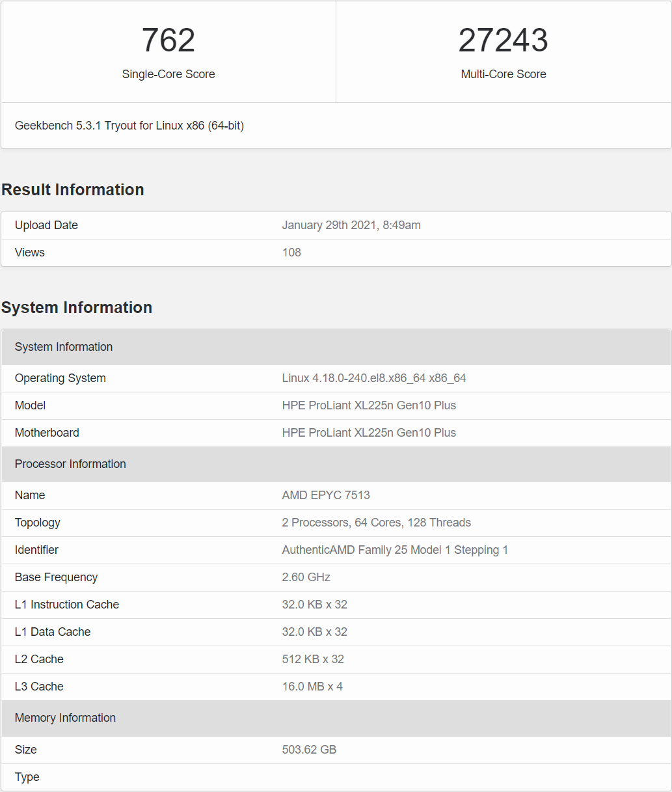Click the Memory Information section header
This screenshot has width=672, height=792.
click(65, 718)
